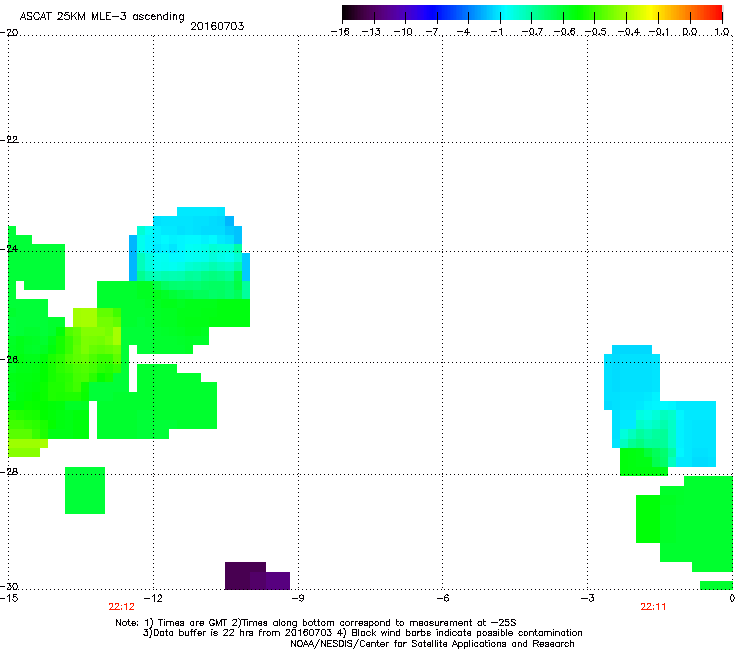Click the title 'ASCAT 25KM MLE-3 ascending'
Viewport: 740px width, 650px height.
[102, 16]
